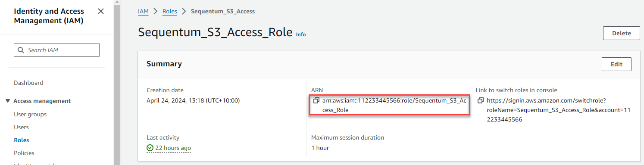
Task: Delete the Sequentum_S3_Access_Role
Action: [x=621, y=33]
